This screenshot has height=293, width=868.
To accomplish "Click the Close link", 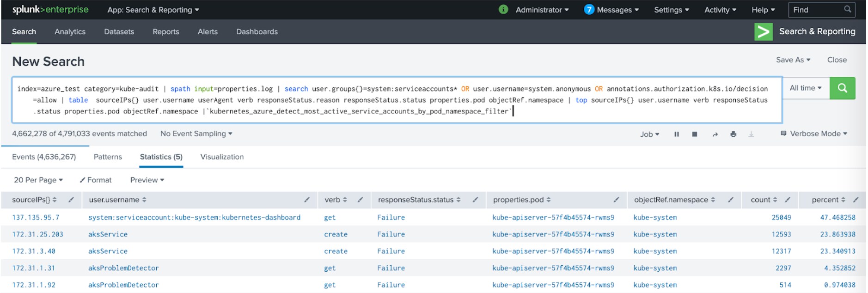I will click(837, 60).
